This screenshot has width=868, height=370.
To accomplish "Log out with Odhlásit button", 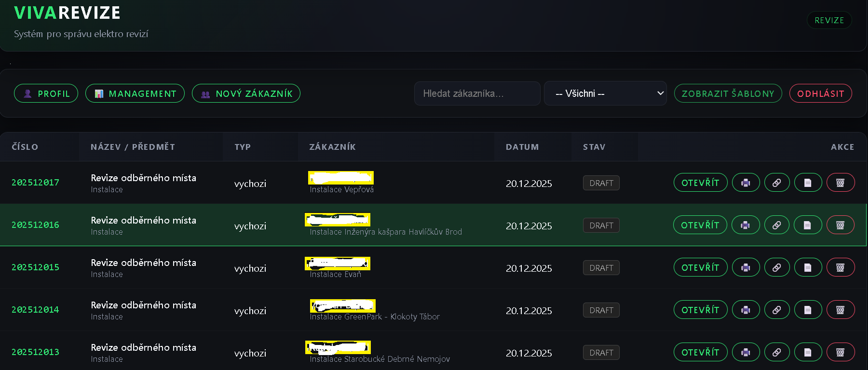I will coord(820,93).
